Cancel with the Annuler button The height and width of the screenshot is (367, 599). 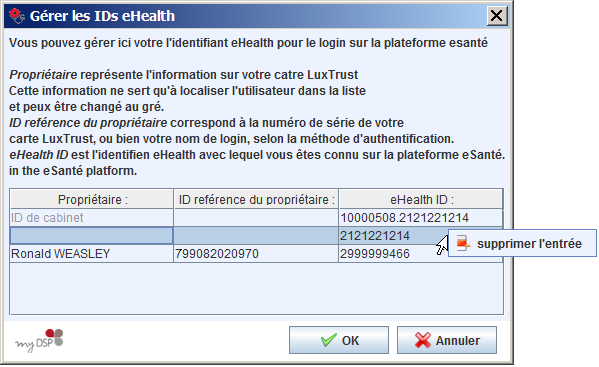point(447,340)
